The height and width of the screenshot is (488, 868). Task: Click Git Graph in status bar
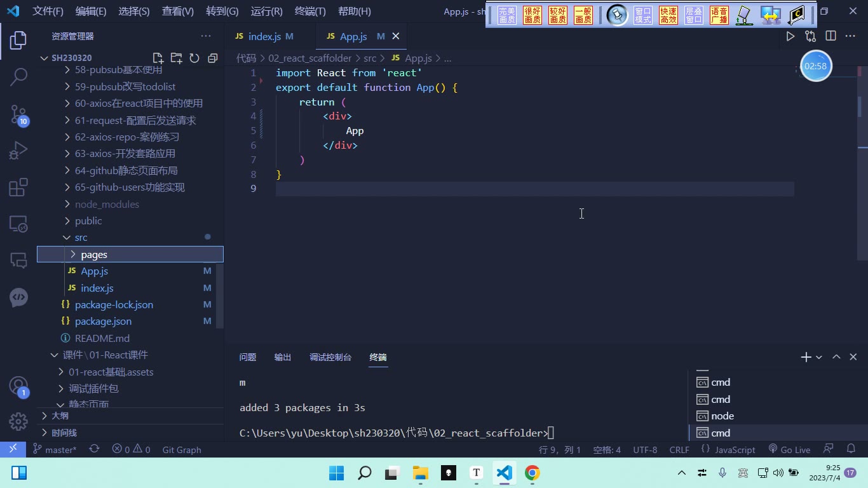pyautogui.click(x=182, y=449)
